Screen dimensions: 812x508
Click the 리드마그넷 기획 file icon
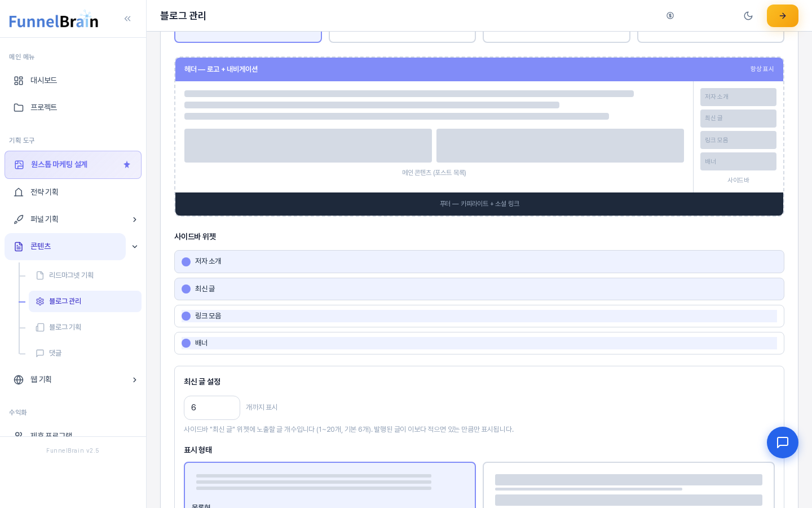[x=40, y=275]
